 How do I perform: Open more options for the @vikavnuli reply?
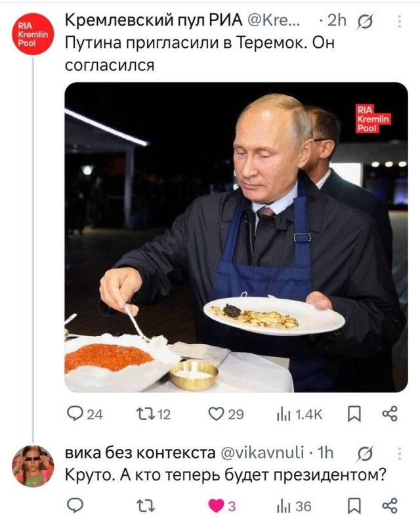click(399, 453)
